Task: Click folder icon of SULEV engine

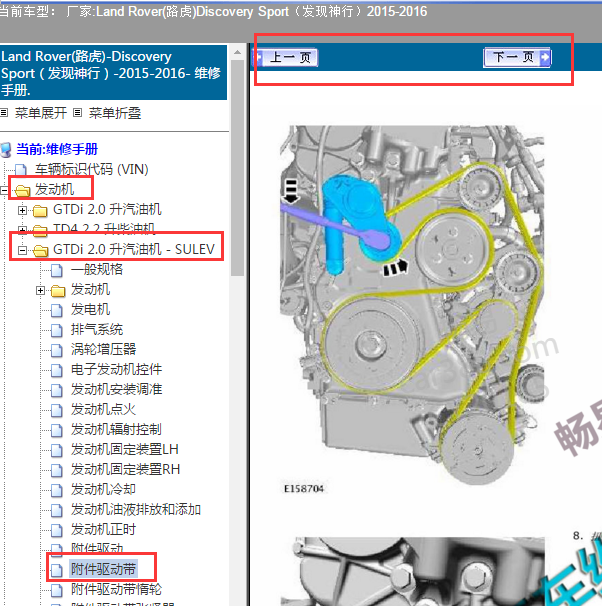Action: 40,250
